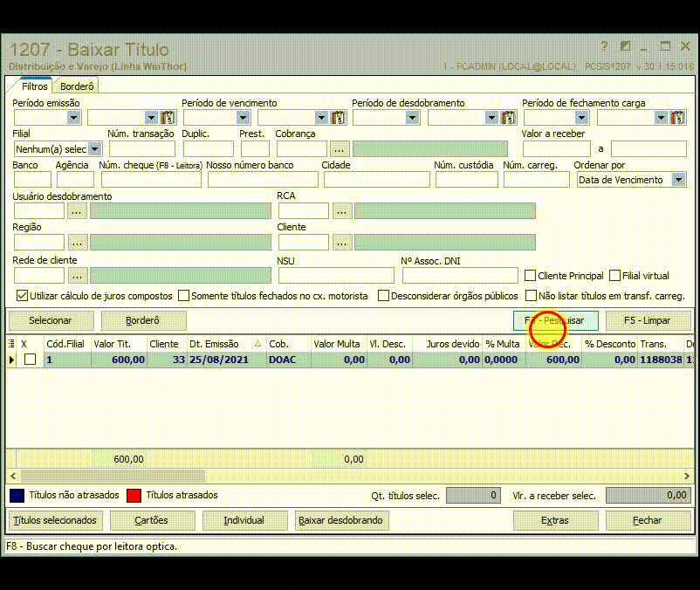Screen dimensions: 700x590
Task: Click blue Títulos não atrasados swatch
Action: [17, 496]
